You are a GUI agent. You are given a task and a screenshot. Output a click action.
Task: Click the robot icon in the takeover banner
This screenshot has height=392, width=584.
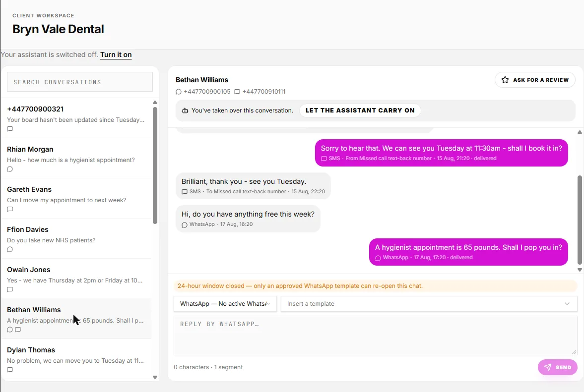(x=185, y=111)
